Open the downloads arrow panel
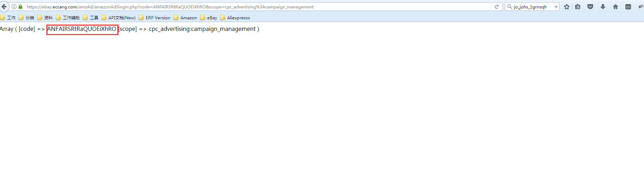 click(603, 7)
